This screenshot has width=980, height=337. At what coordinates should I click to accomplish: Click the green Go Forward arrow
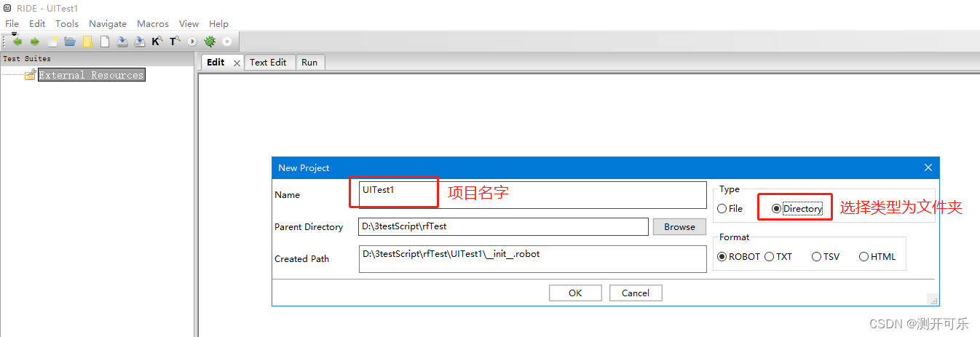34,41
